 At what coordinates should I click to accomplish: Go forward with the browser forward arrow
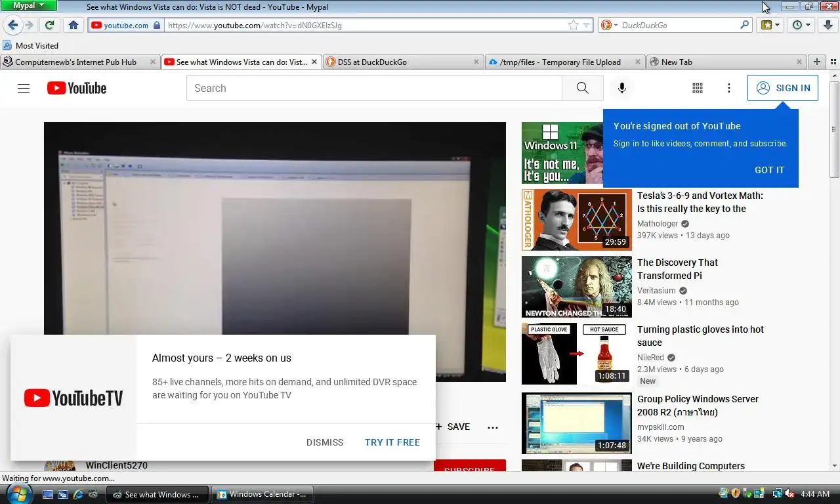click(x=29, y=25)
